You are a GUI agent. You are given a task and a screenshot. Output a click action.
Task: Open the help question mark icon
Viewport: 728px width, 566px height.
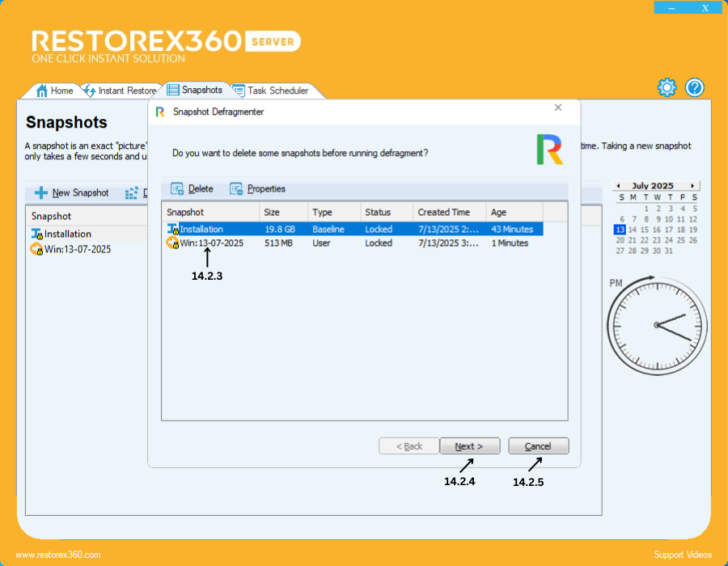[x=695, y=87]
